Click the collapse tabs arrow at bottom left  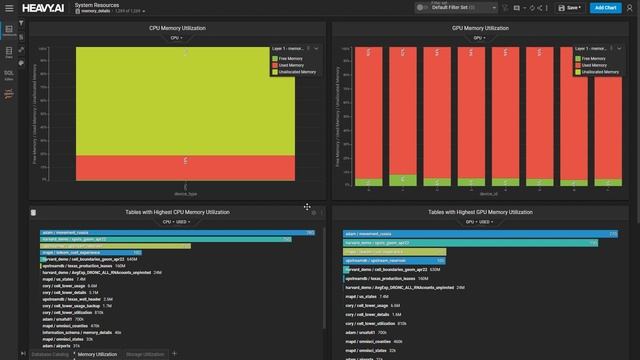23,353
